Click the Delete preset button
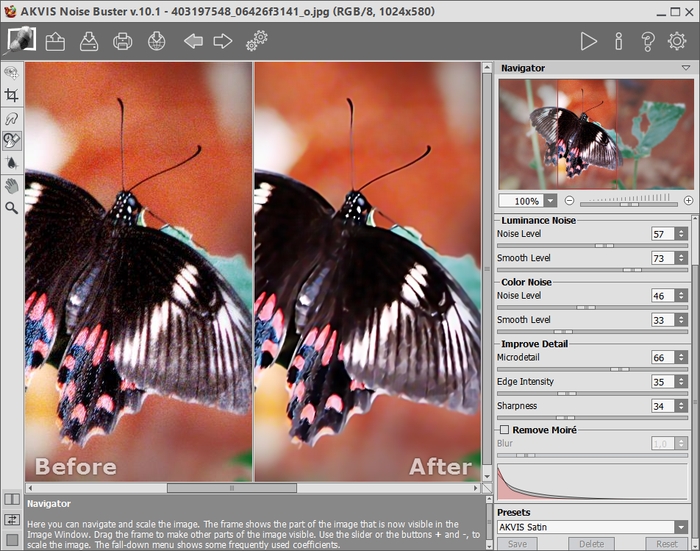700x551 pixels. pos(591,544)
